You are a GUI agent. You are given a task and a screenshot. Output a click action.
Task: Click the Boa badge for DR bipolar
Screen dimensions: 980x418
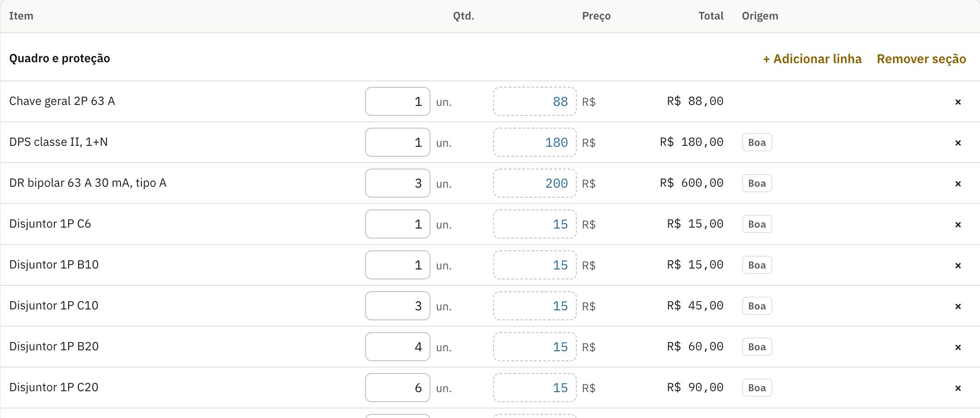click(x=757, y=183)
